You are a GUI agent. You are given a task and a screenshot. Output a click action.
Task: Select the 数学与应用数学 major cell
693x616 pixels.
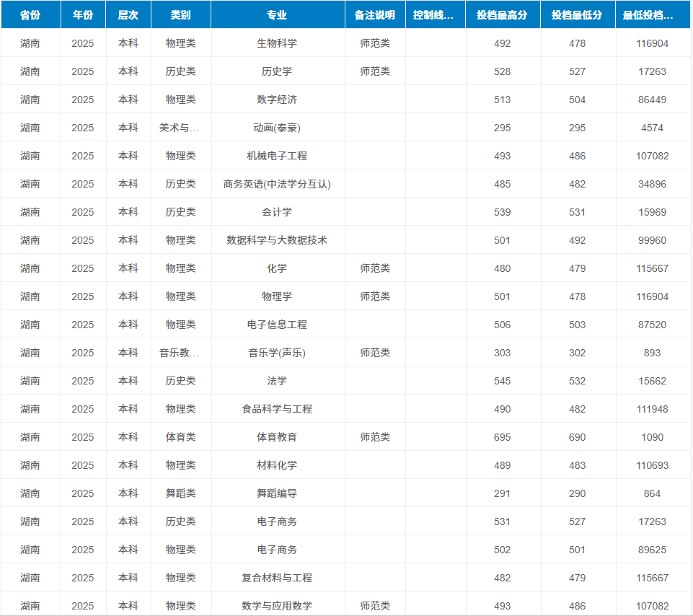point(277,606)
